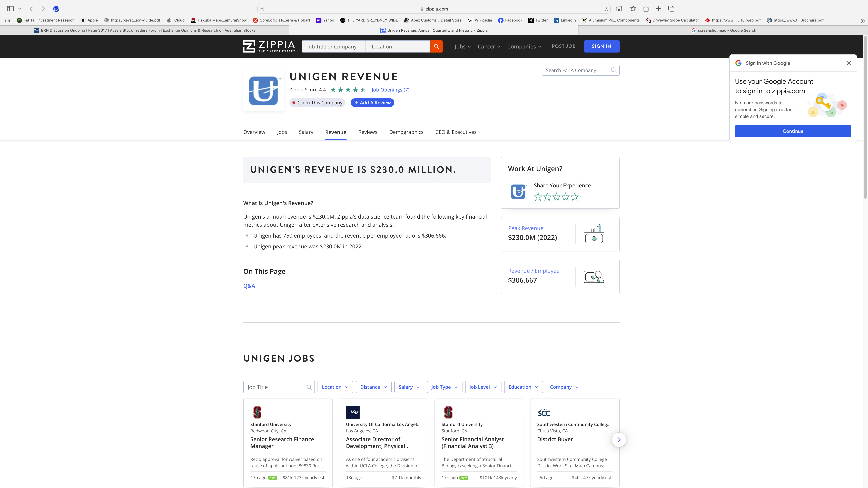Click the Add A Review button

click(372, 103)
